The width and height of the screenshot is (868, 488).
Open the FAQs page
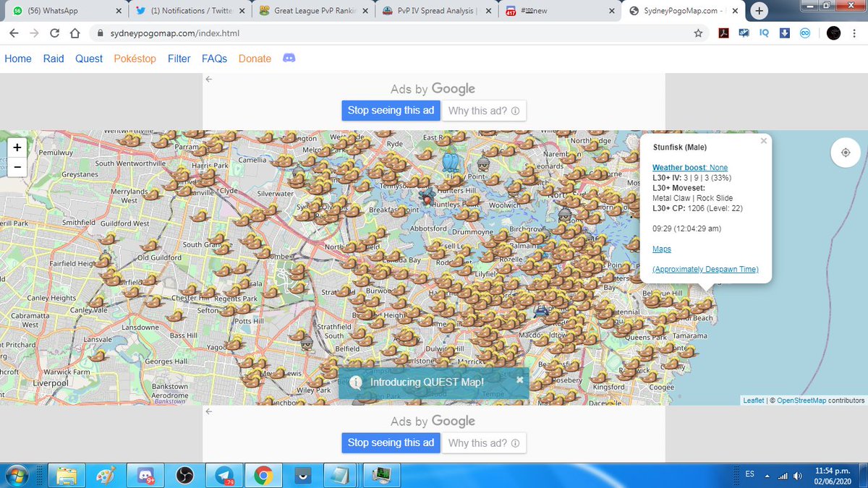214,59
